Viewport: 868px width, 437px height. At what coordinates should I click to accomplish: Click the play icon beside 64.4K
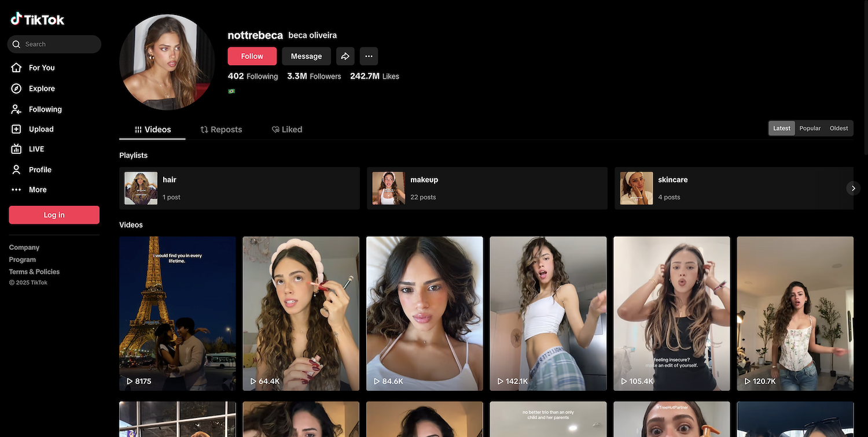tap(253, 382)
